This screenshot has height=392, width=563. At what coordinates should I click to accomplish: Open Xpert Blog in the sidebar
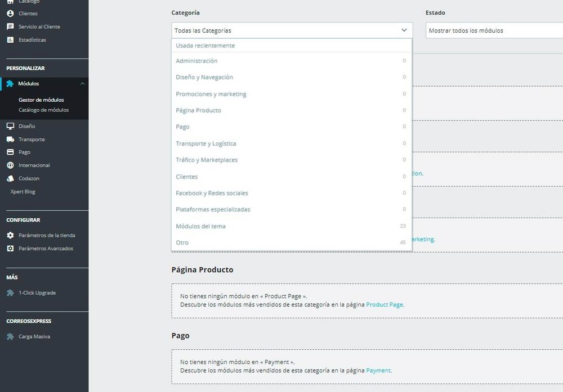tap(23, 192)
